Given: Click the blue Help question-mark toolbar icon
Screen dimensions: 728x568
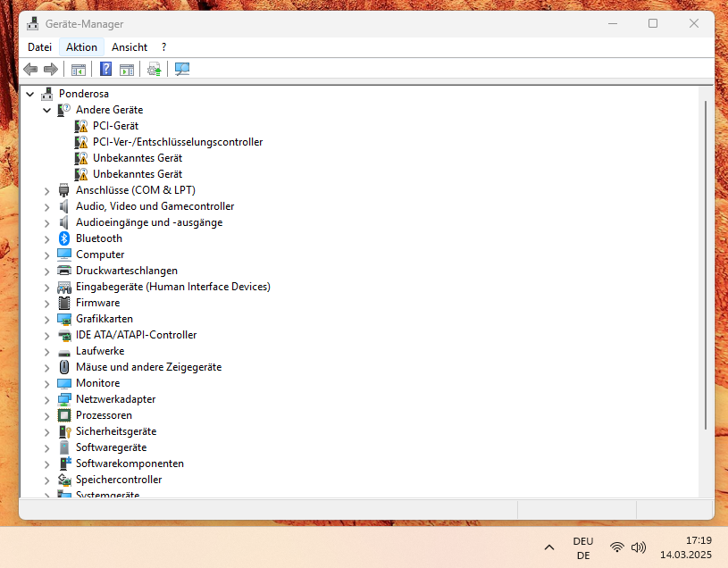Looking at the screenshot, I should click(x=106, y=69).
